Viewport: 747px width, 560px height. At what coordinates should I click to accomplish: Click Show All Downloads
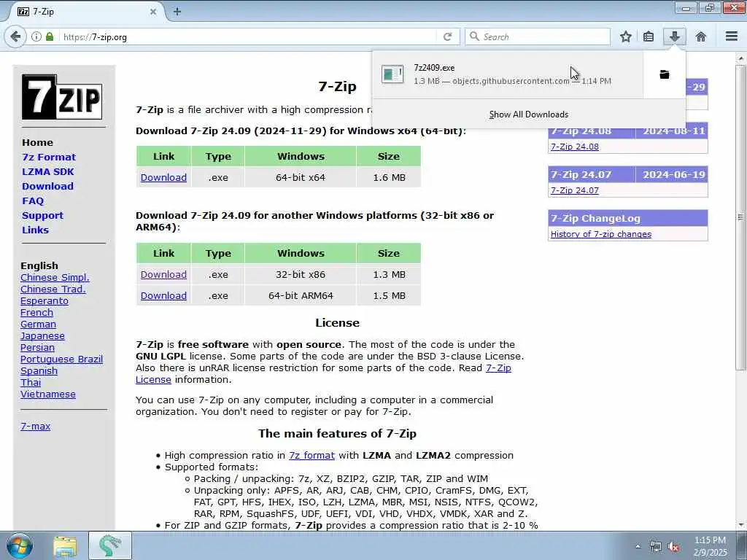(529, 114)
